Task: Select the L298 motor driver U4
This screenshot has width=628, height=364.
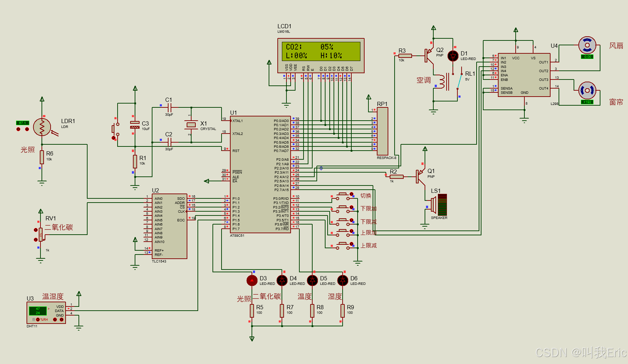Action: 524,75
